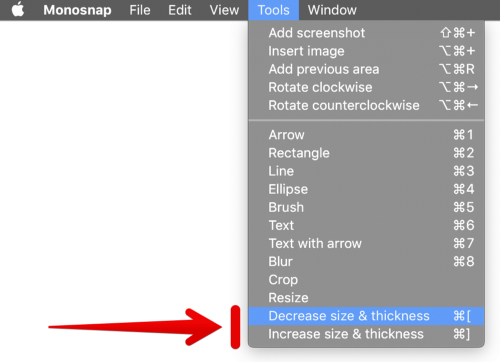Screen dimensions: 500x362
Task: Open the View menu
Action: (224, 10)
